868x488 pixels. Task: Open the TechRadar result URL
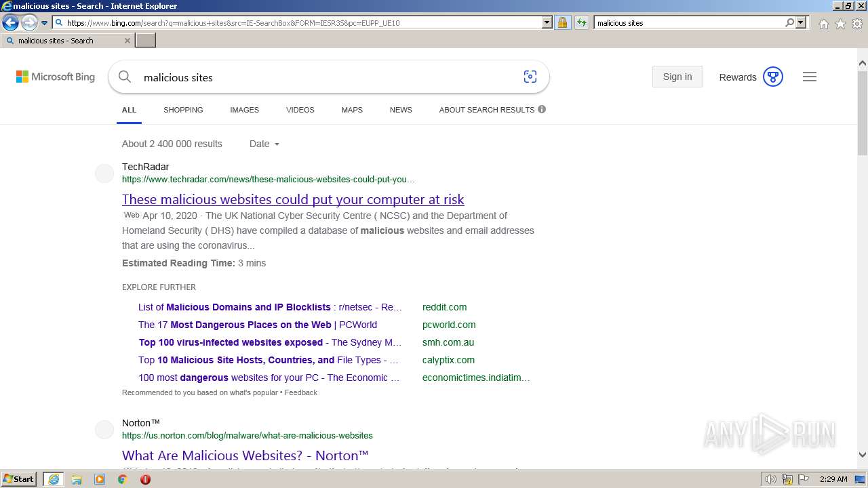269,180
